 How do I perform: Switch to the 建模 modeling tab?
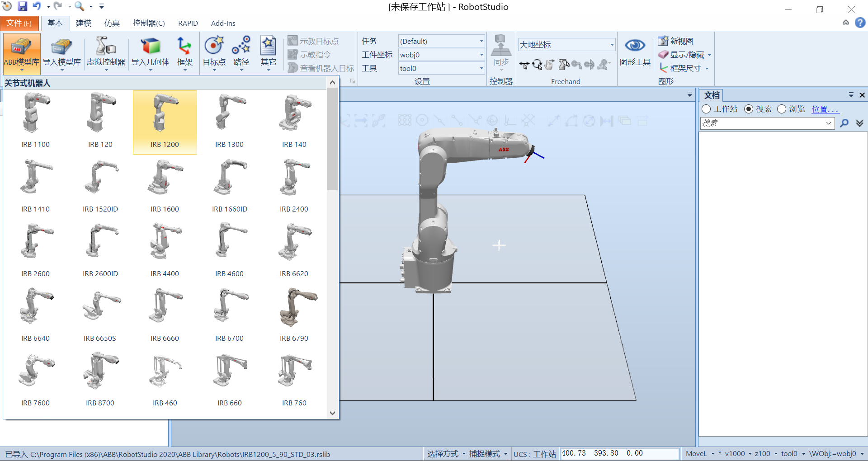tap(83, 23)
